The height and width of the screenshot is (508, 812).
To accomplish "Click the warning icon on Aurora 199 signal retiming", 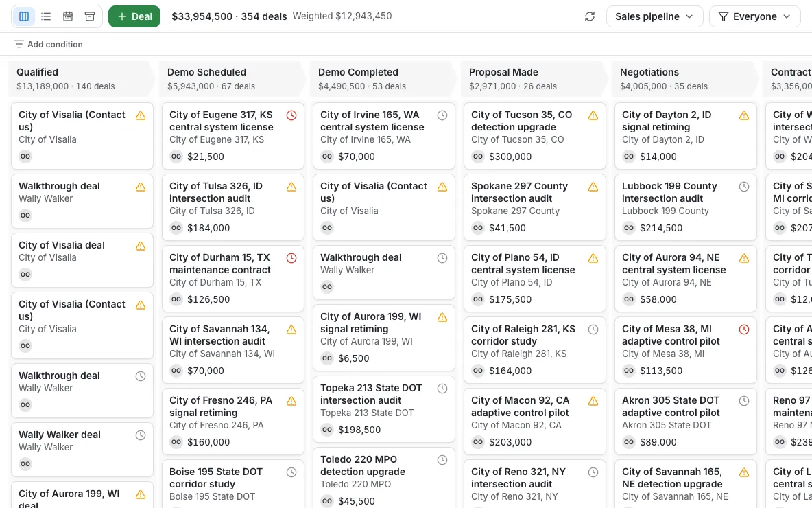I will (442, 317).
